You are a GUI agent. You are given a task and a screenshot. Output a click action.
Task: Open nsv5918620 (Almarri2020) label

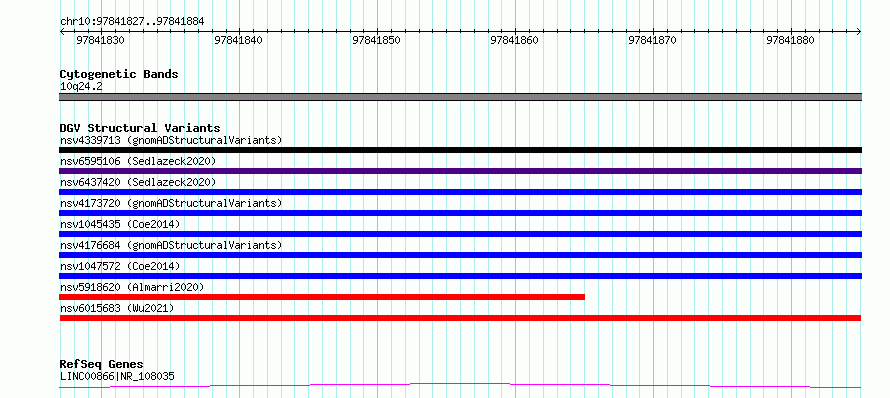click(x=132, y=287)
